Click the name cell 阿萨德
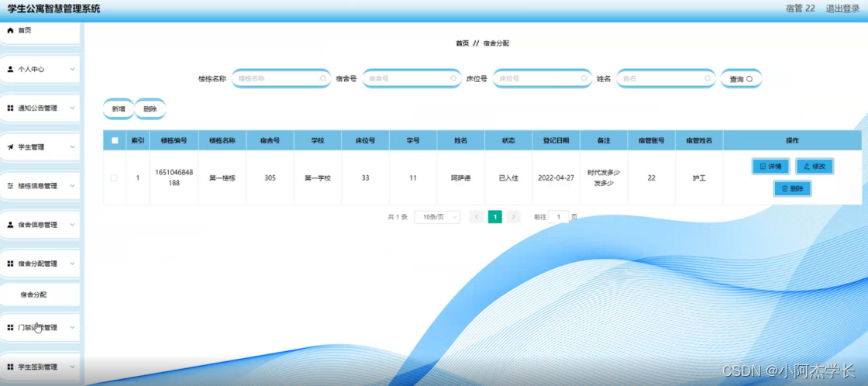The height and width of the screenshot is (386, 868). point(461,178)
